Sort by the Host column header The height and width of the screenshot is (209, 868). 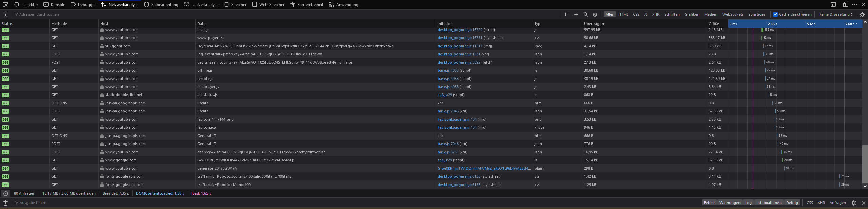tap(147, 24)
